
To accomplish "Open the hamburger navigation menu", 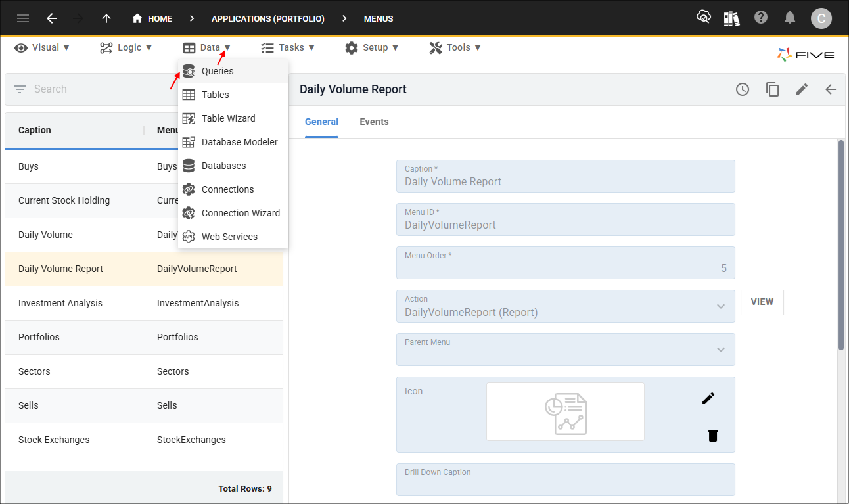I will tap(23, 18).
